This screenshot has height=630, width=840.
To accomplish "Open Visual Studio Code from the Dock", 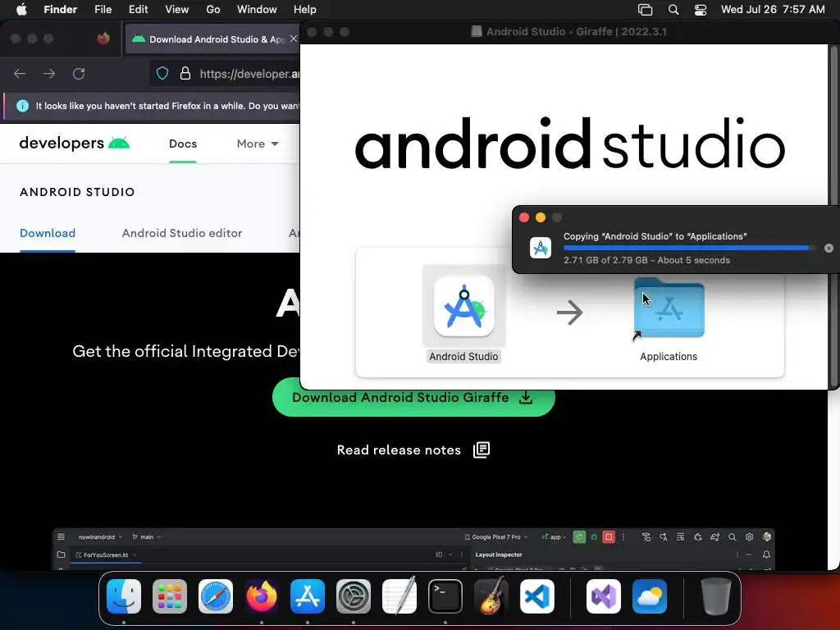I will coord(537,596).
